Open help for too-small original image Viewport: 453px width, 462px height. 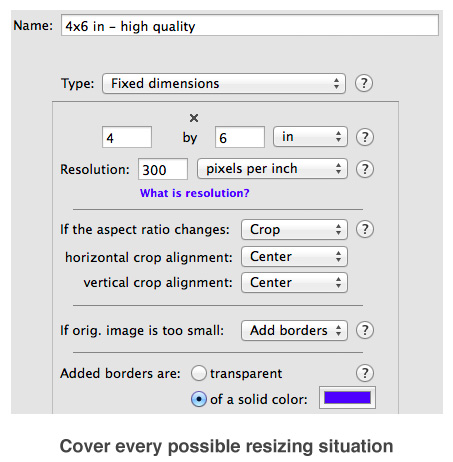point(365,330)
